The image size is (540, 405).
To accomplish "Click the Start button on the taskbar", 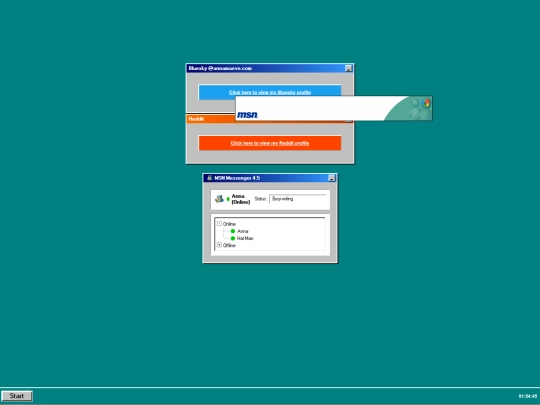I will click(x=17, y=396).
